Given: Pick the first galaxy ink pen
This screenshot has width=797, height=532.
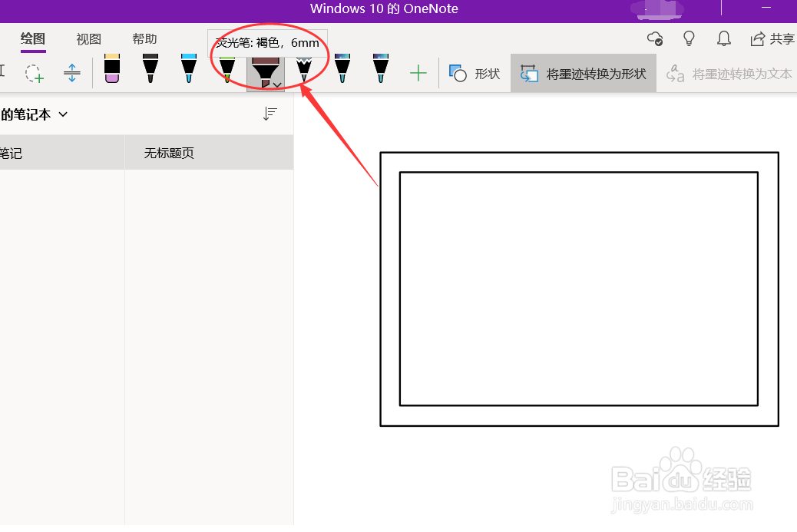Looking at the screenshot, I should pyautogui.click(x=342, y=68).
